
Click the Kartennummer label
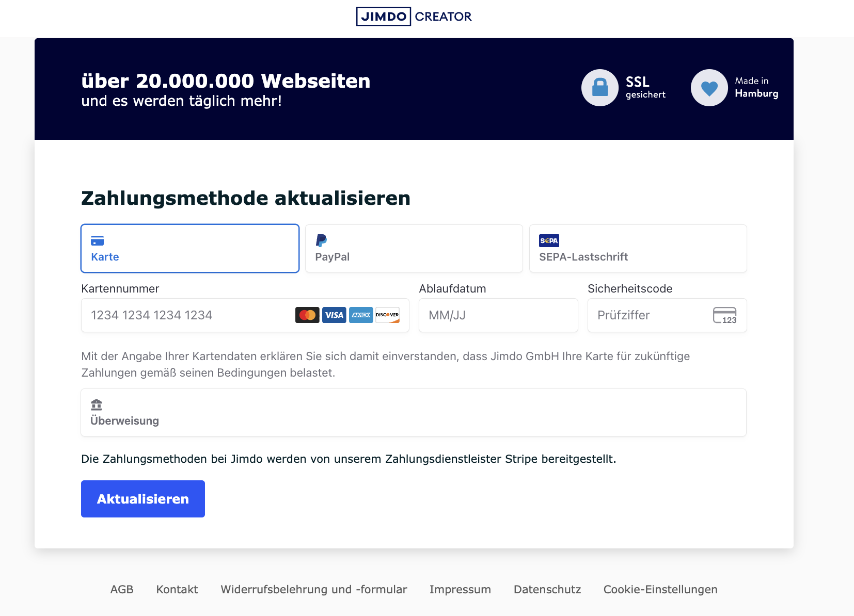[120, 288]
